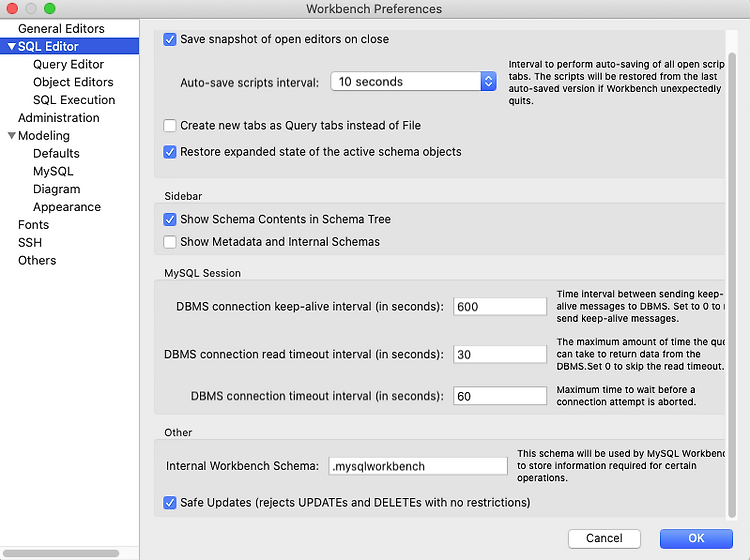Viewport: 750px width, 560px height.
Task: Toggle Save snapshot of open editors on close
Action: [x=170, y=39]
